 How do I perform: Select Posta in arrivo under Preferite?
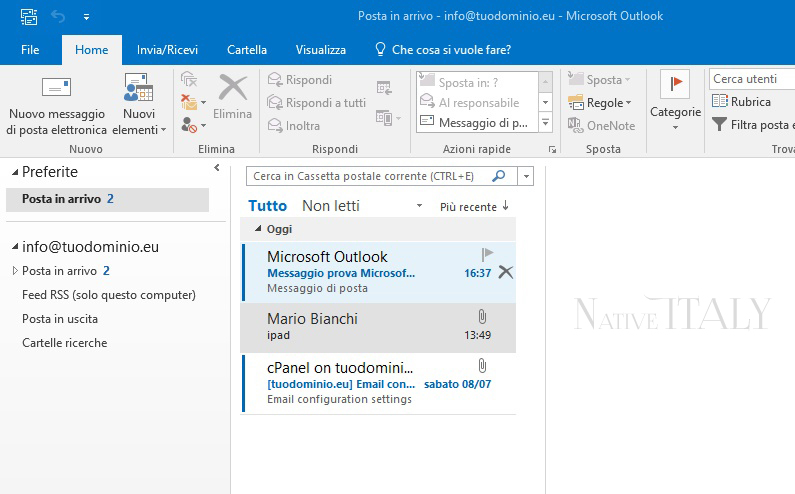pos(107,199)
